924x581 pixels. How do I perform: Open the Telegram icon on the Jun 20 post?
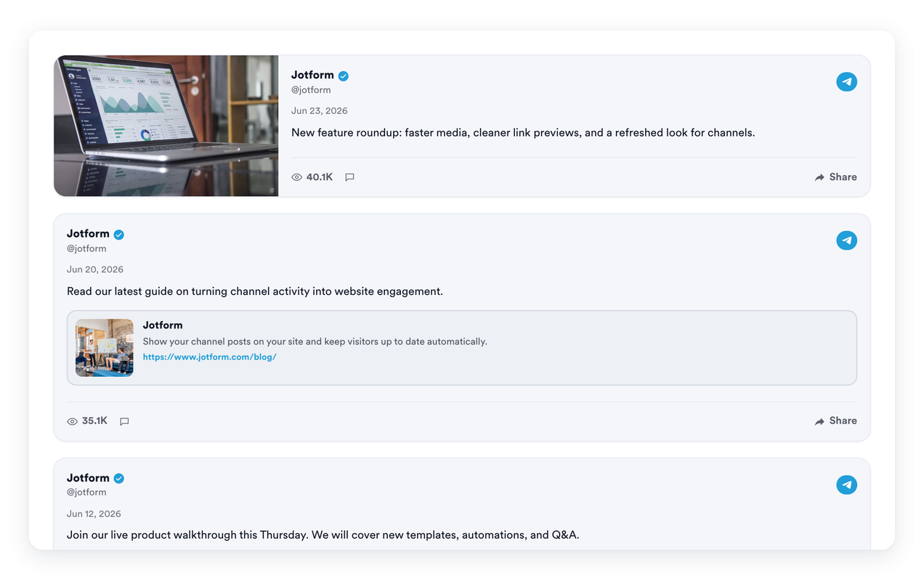pyautogui.click(x=846, y=240)
